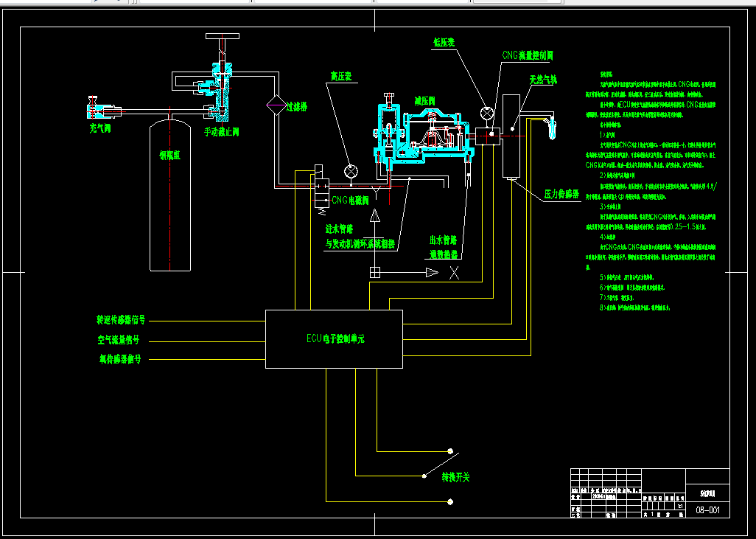The height and width of the screenshot is (539, 756).
Task: Click the low-pressure gauge circle symbol
Action: [488, 114]
